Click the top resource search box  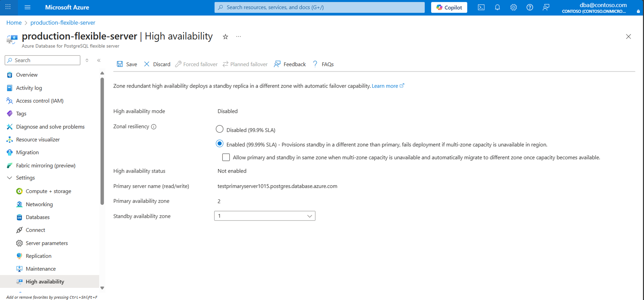(x=319, y=7)
